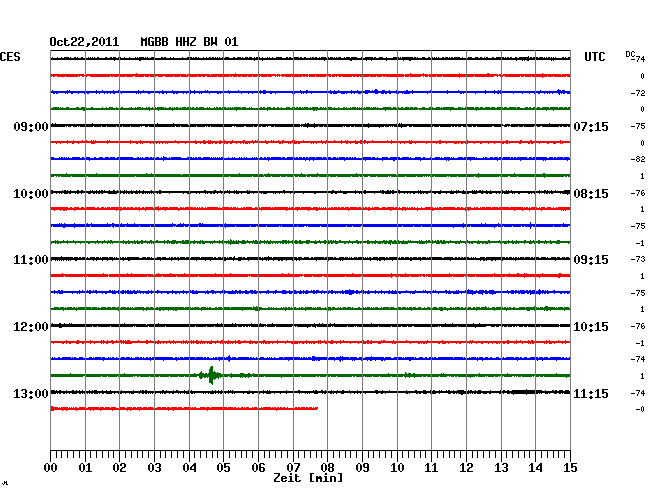Click the seismic event spike on green trace
650x494 pixels.
click(x=211, y=375)
